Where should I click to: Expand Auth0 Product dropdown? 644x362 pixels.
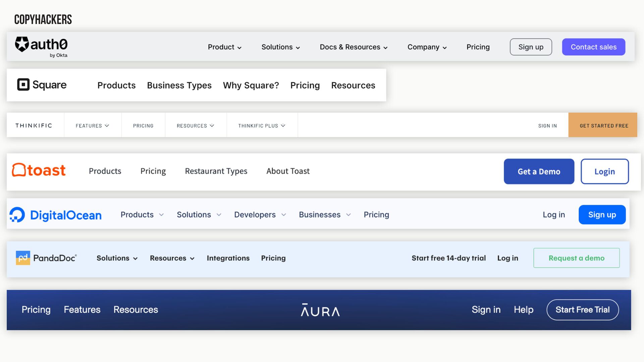coord(225,47)
